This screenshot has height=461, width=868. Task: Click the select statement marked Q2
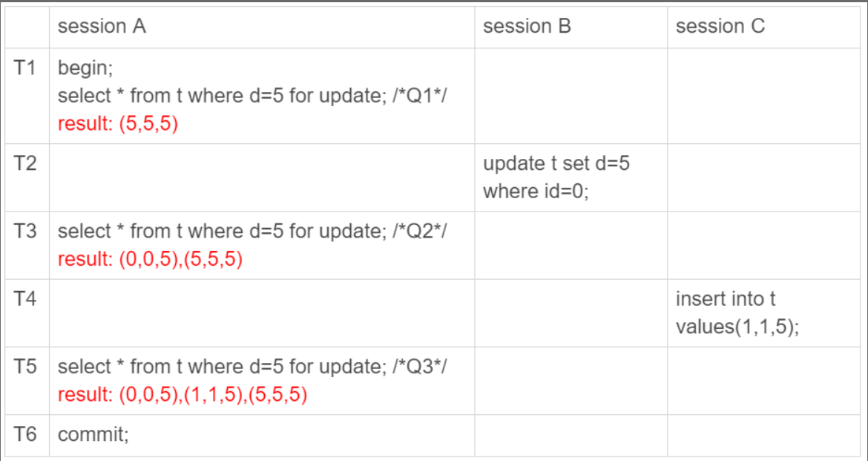(251, 232)
